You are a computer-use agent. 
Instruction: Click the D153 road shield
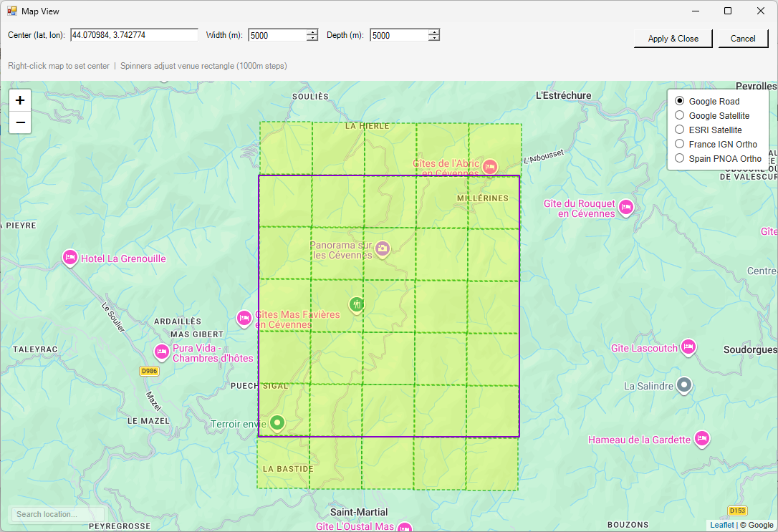737,511
